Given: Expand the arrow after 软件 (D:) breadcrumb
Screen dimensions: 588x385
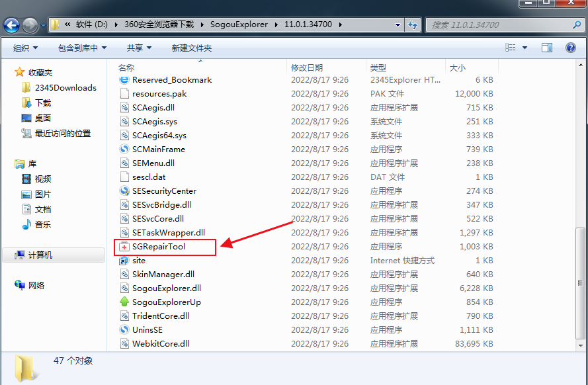Looking at the screenshot, I should click(x=116, y=24).
